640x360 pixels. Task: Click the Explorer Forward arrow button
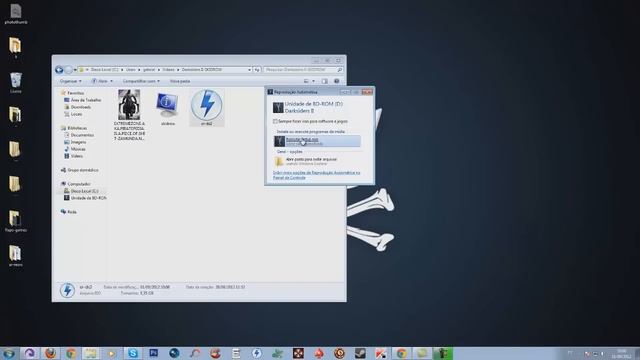[69, 70]
